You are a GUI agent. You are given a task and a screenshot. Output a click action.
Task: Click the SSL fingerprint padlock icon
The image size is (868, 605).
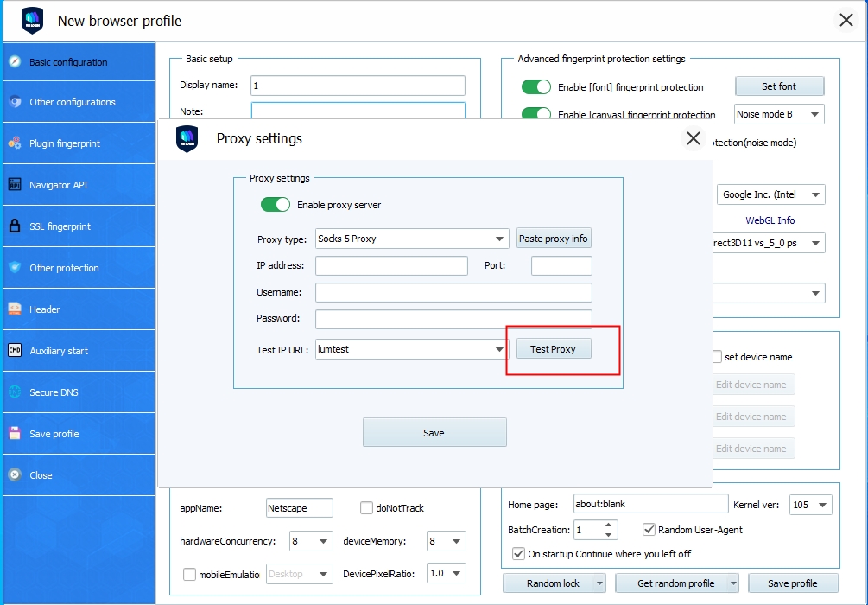coord(14,226)
